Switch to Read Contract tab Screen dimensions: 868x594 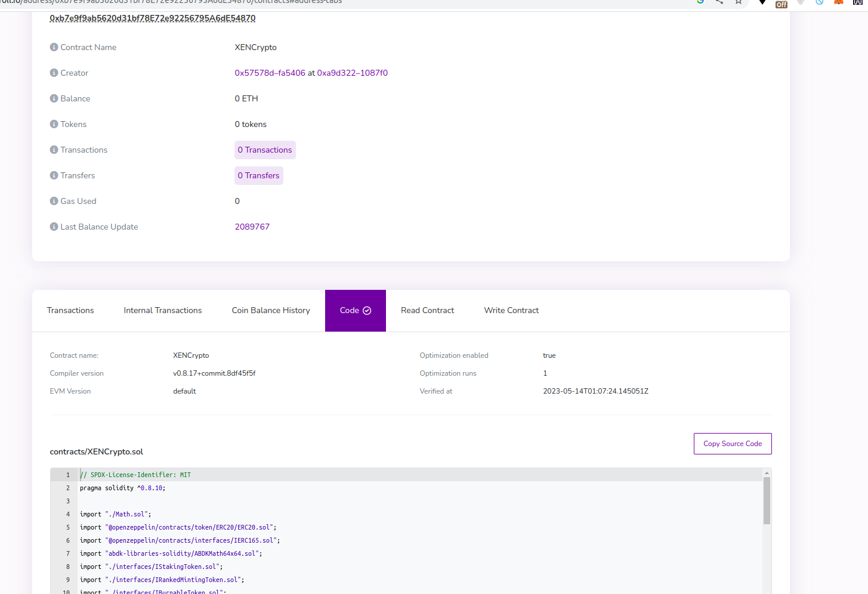(x=428, y=311)
